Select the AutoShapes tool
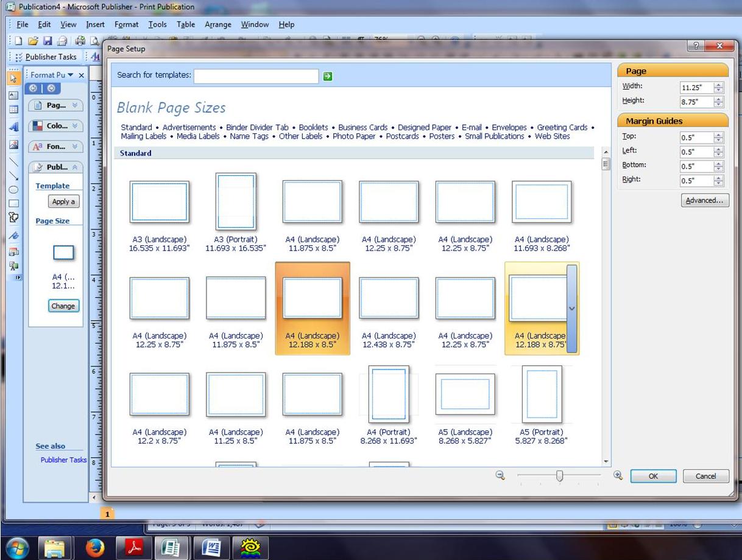Viewport: 742px width, 560px height. 13,217
